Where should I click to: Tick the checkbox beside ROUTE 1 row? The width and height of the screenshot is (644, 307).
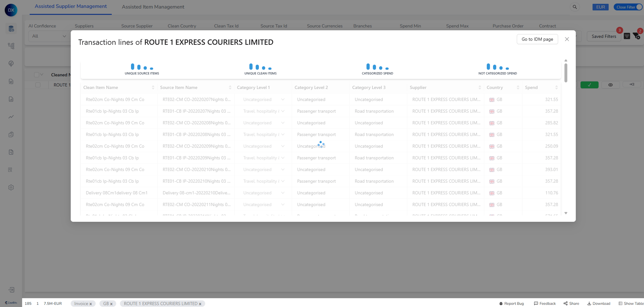click(38, 85)
